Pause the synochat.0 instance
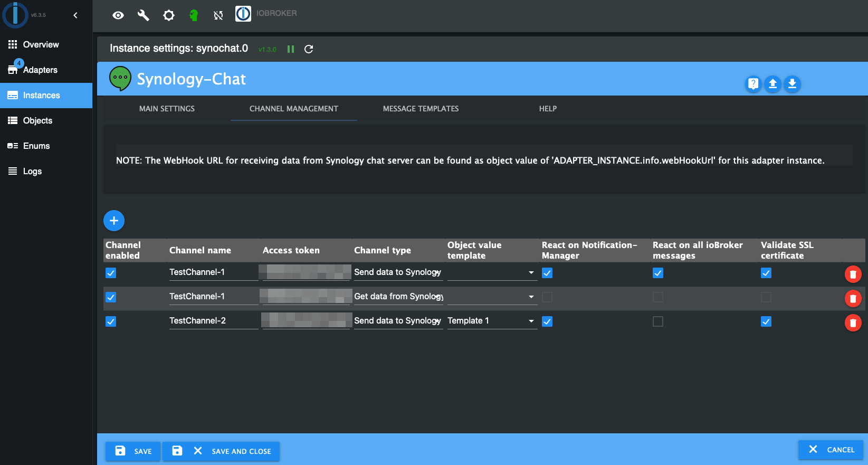 click(291, 49)
